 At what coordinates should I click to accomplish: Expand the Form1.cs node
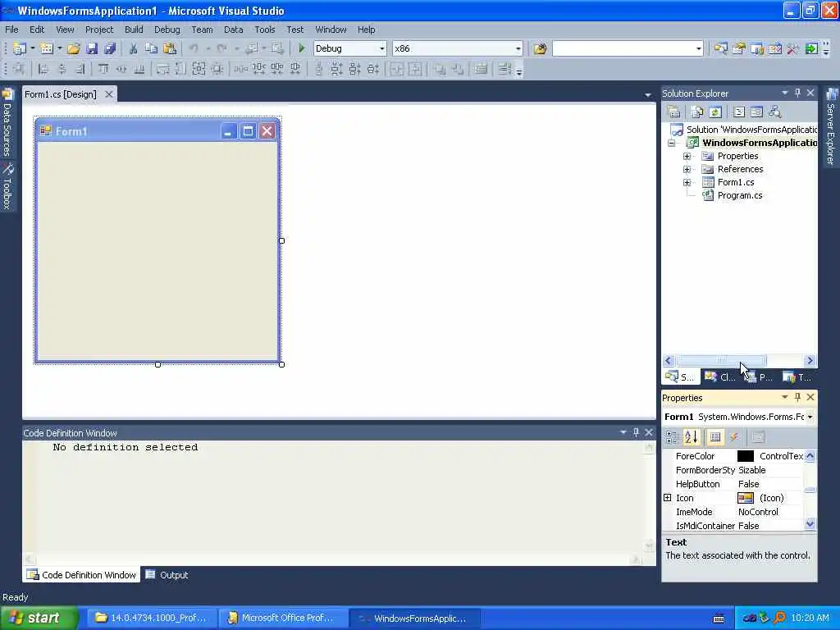click(x=687, y=182)
